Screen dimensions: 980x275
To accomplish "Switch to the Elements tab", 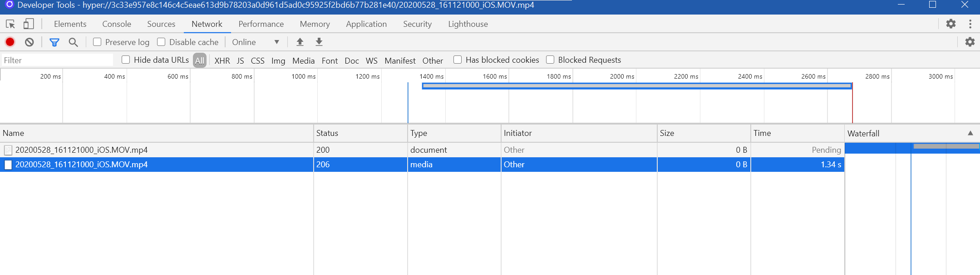I will [70, 24].
